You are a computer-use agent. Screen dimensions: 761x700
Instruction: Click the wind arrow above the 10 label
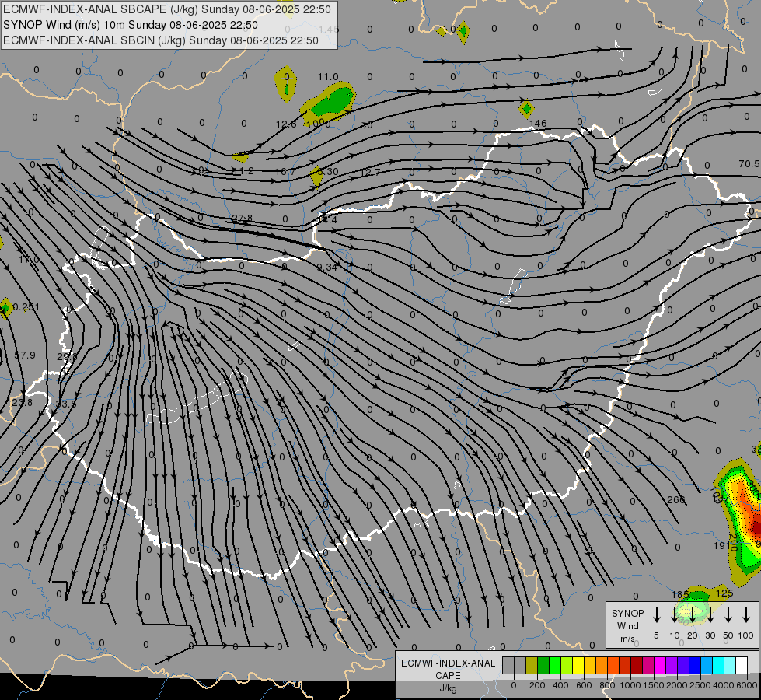(x=674, y=614)
